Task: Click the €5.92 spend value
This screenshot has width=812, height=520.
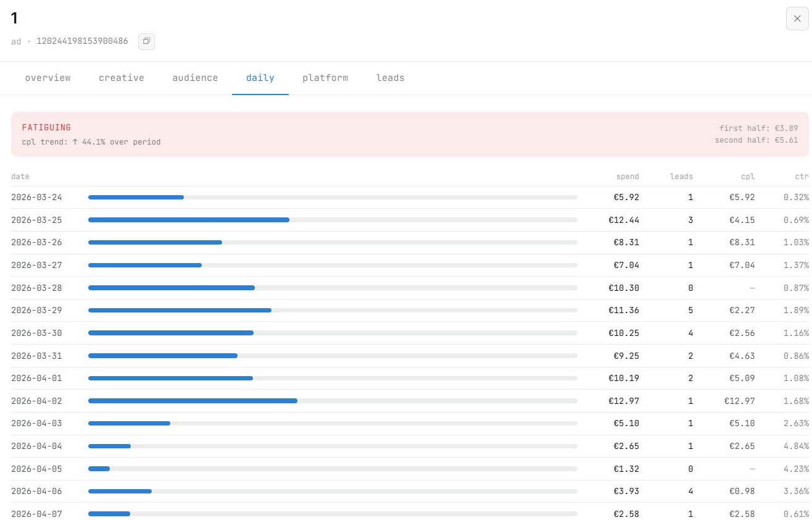Action: click(626, 198)
